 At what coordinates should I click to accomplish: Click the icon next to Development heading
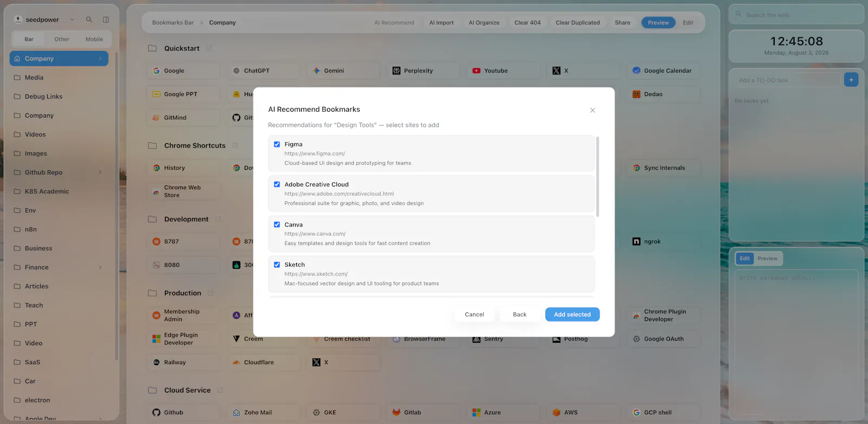pyautogui.click(x=218, y=219)
